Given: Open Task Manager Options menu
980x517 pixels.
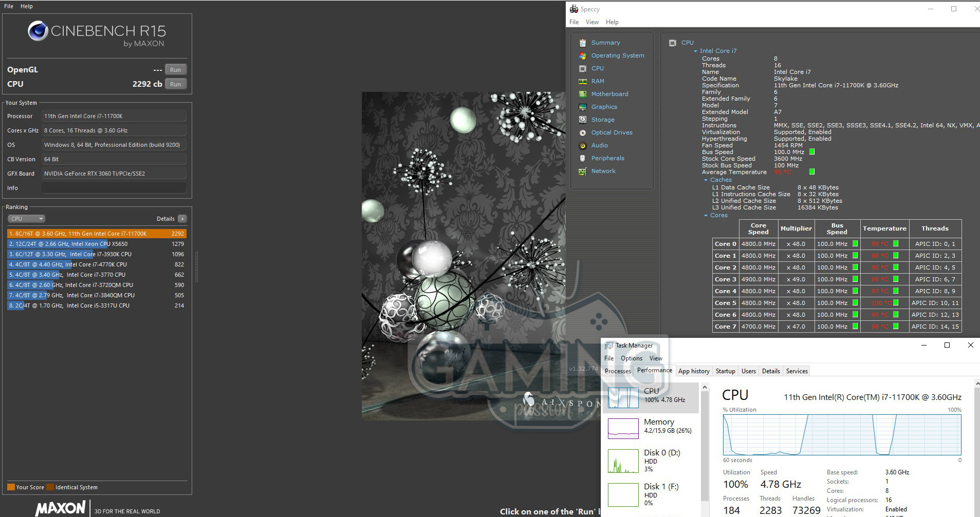Looking at the screenshot, I should (631, 358).
